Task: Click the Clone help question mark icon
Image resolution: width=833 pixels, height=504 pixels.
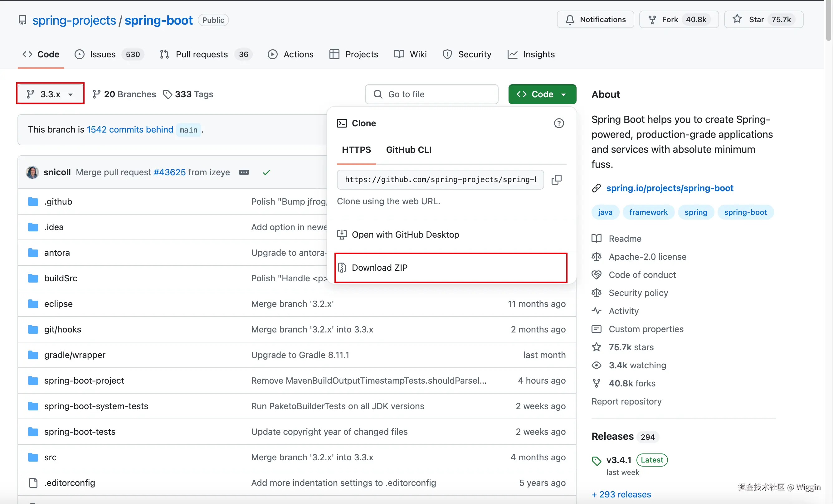Action: click(x=559, y=124)
